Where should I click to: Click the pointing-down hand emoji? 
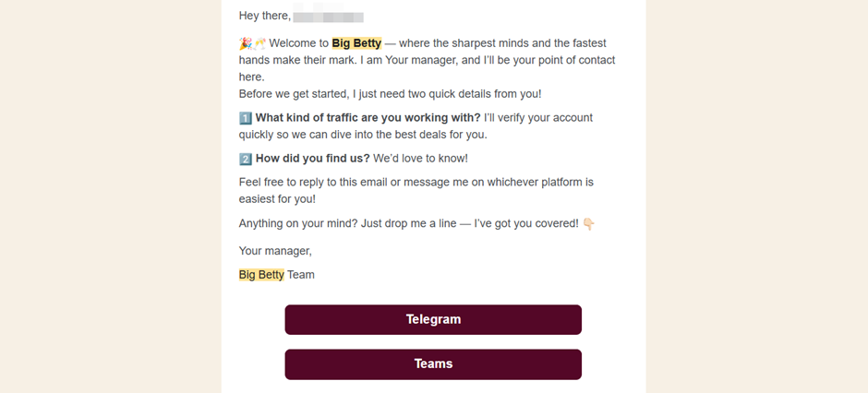pyautogui.click(x=588, y=224)
